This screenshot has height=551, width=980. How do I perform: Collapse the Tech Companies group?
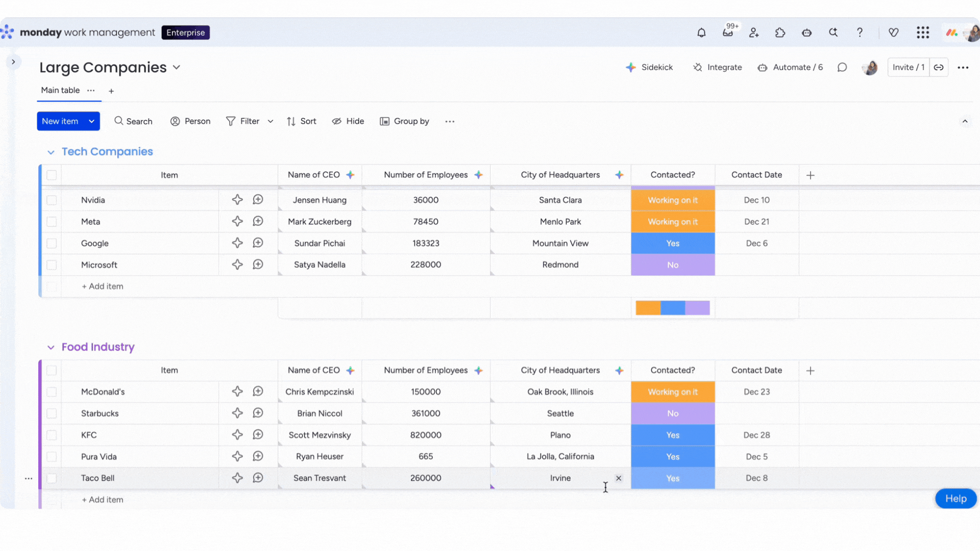click(x=51, y=152)
